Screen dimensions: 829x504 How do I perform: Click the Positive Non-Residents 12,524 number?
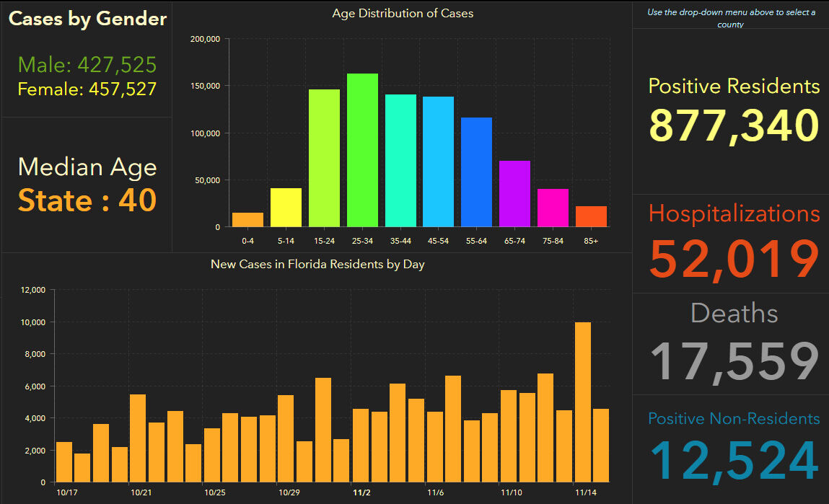click(734, 461)
